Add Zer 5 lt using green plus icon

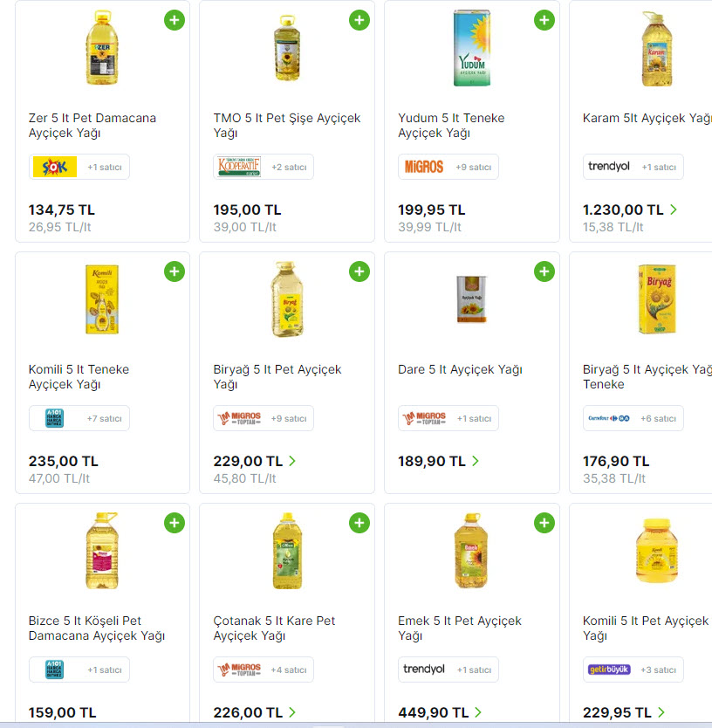coord(175,20)
